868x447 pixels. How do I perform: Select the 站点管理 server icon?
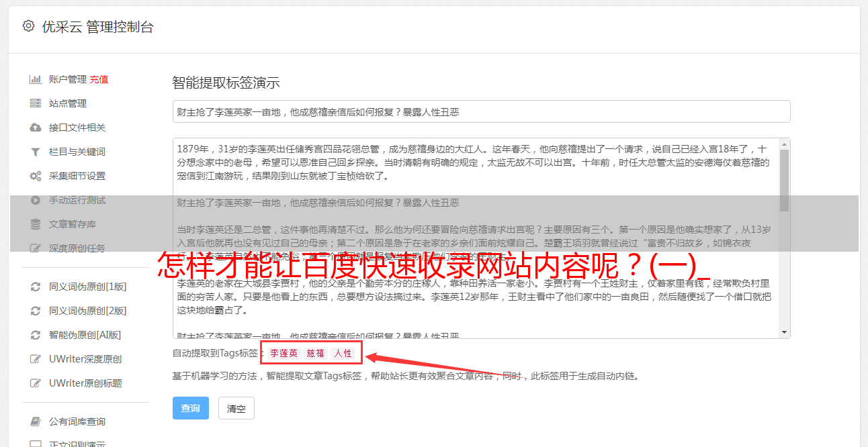35,103
